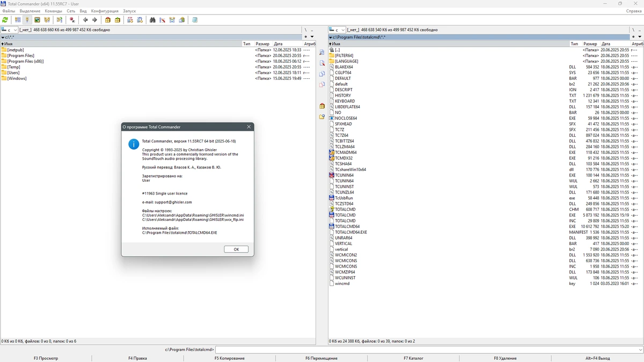The height and width of the screenshot is (362, 644).
Task: Go to root via left panel backslash button
Action: pos(305,30)
